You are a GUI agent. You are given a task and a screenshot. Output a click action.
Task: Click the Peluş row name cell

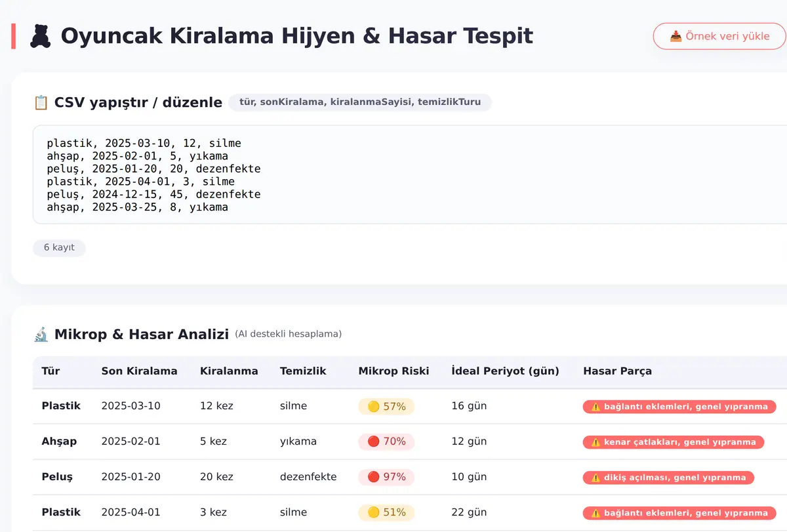(58, 477)
